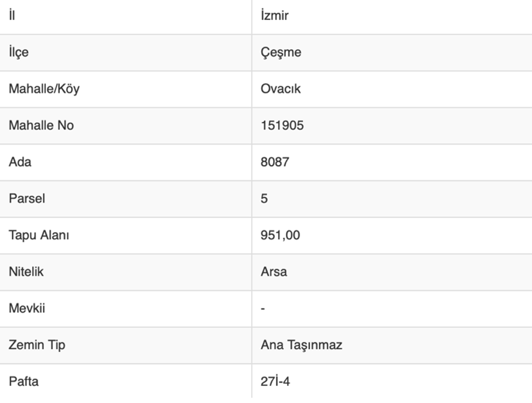Select the Parsel row label
Viewport: 532px width, 403px height.
point(27,199)
